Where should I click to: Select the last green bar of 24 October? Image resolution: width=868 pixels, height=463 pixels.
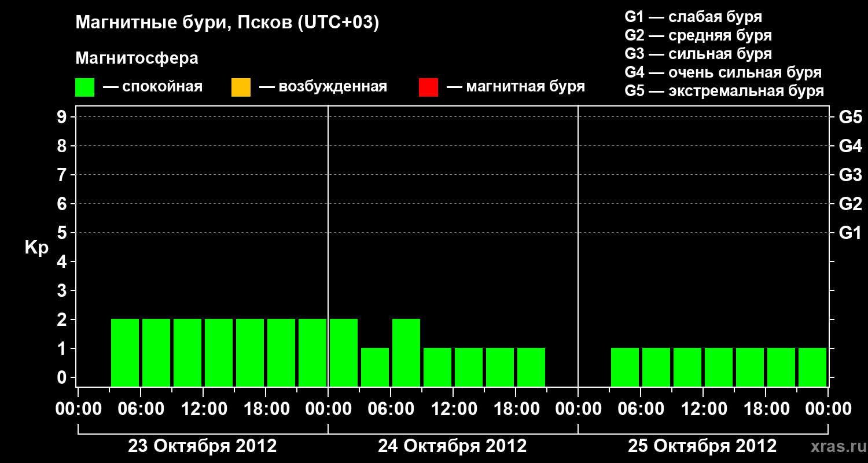coord(531,367)
